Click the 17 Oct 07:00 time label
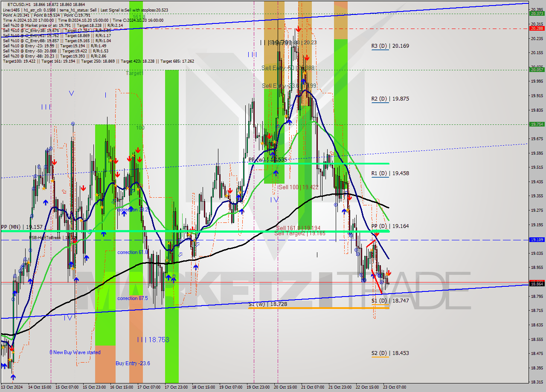 tap(148, 387)
